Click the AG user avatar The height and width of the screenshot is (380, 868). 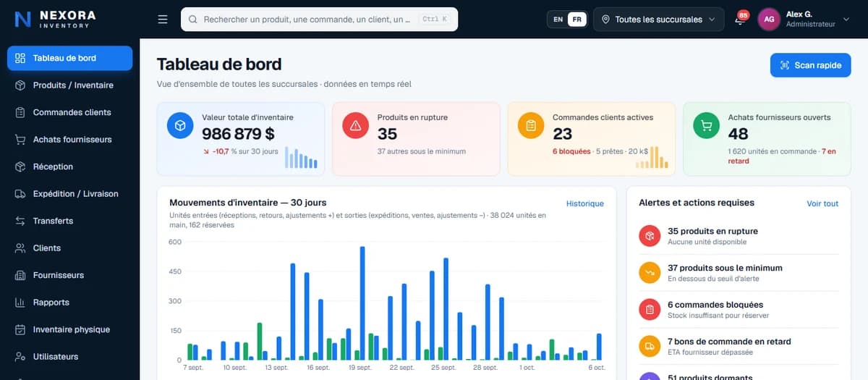point(769,20)
